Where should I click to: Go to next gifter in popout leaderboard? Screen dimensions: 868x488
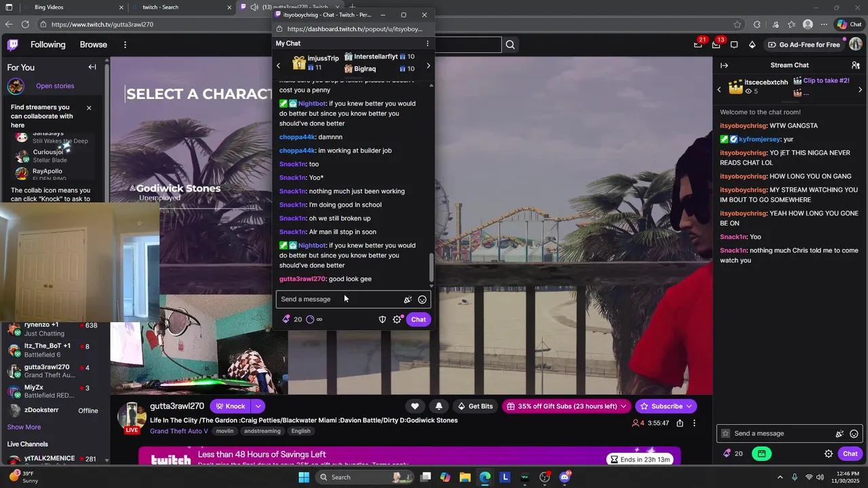428,66
